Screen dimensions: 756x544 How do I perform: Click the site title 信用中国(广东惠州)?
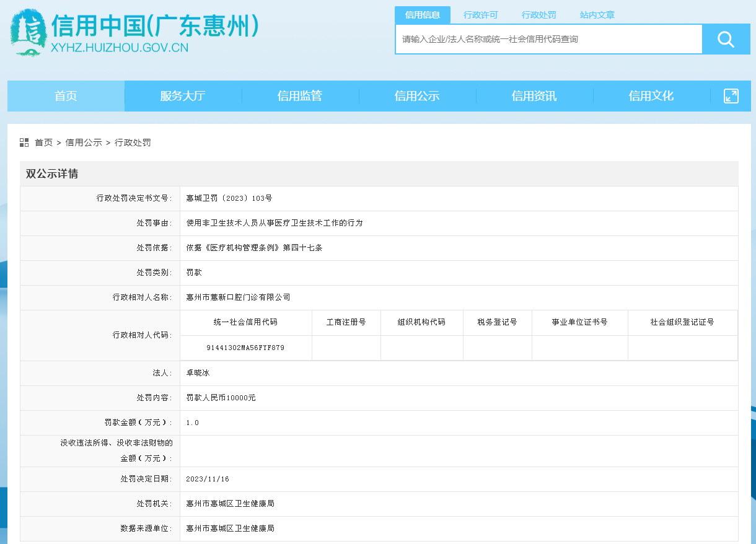155,26
